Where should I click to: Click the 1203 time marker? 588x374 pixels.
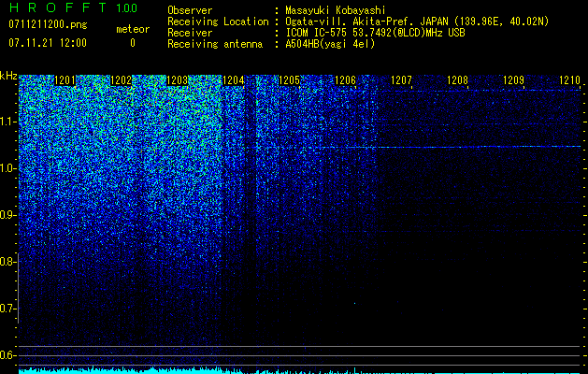pos(178,80)
